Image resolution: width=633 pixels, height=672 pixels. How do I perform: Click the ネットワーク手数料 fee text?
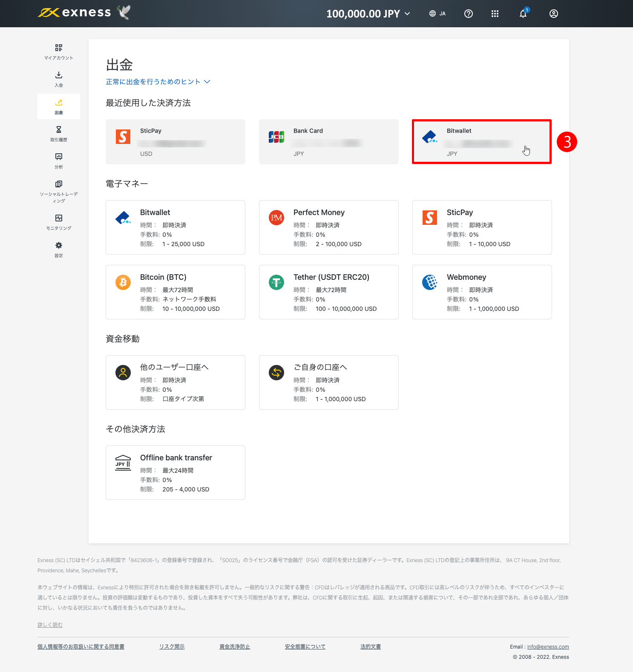(189, 299)
